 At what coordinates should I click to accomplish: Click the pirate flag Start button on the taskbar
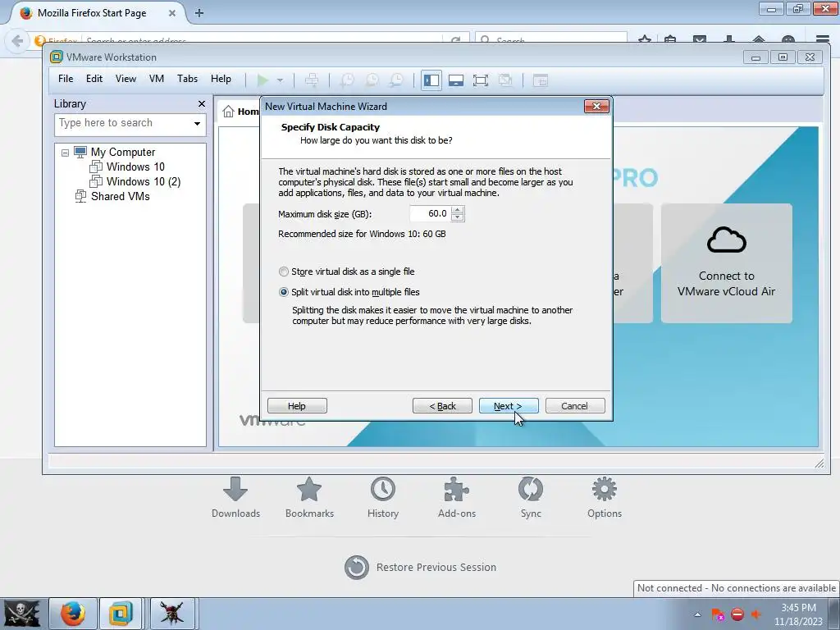22,614
